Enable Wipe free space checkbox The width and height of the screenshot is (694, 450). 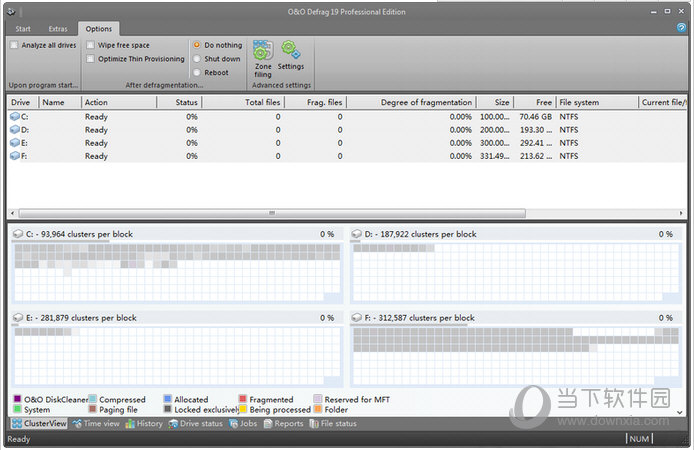point(90,45)
